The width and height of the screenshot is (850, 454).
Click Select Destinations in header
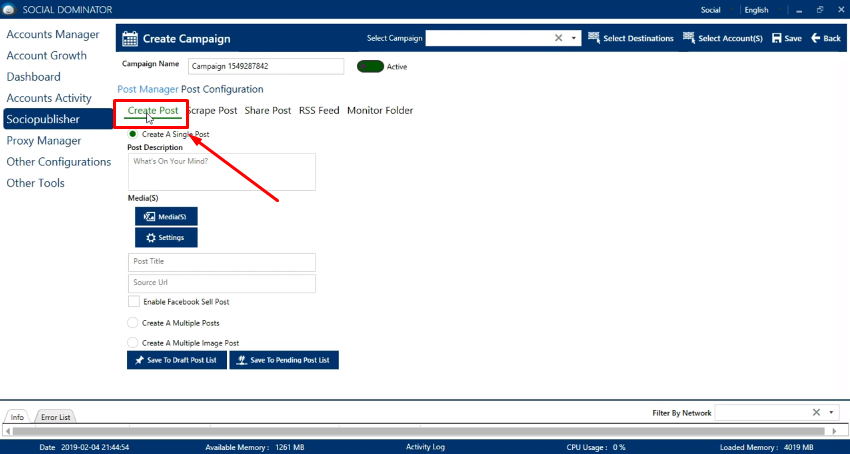pos(631,39)
